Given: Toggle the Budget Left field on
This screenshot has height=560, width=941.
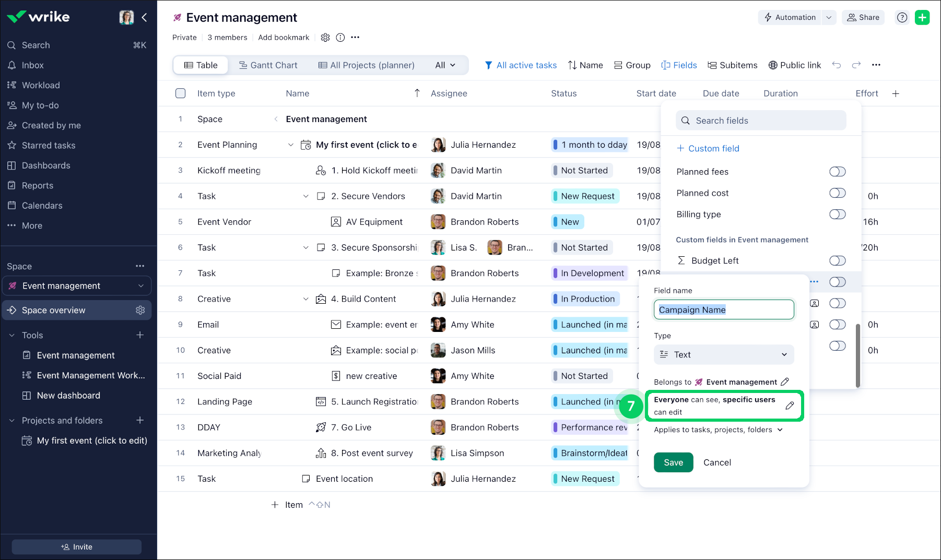Looking at the screenshot, I should 837,260.
